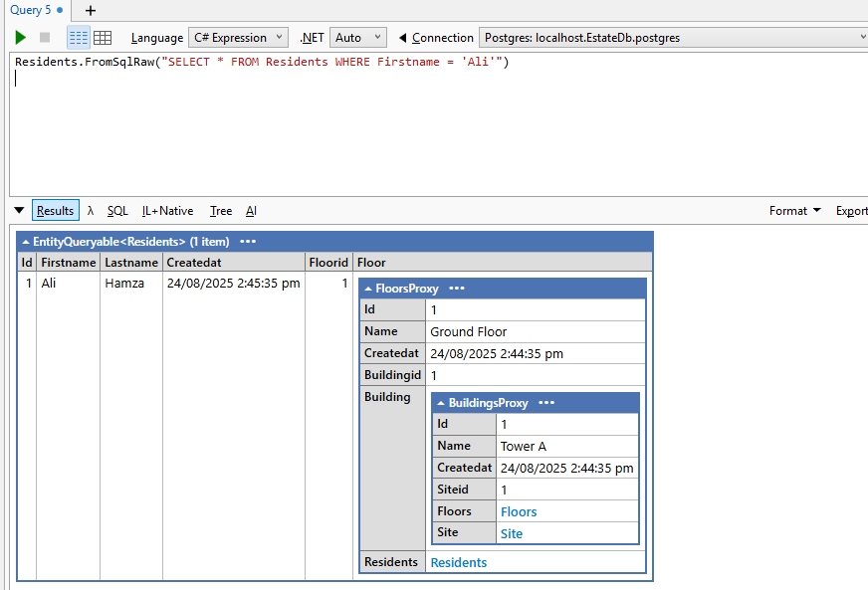Select the rich text results view icon
Viewport: 868px width, 590px height.
pos(78,37)
